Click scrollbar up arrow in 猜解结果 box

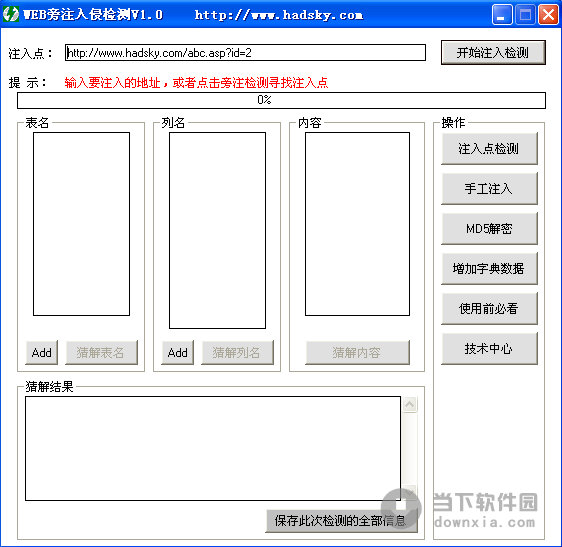pos(409,405)
